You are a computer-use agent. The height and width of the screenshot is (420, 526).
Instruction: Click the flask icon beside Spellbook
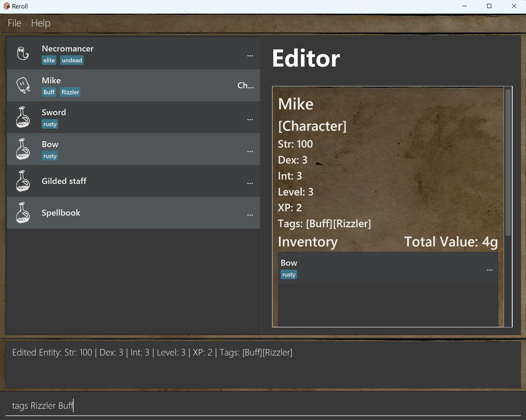(23, 213)
